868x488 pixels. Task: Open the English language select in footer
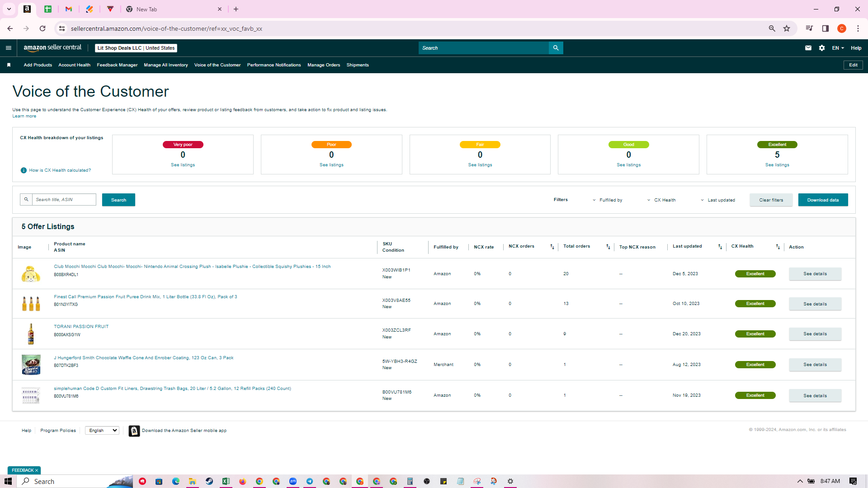102,431
